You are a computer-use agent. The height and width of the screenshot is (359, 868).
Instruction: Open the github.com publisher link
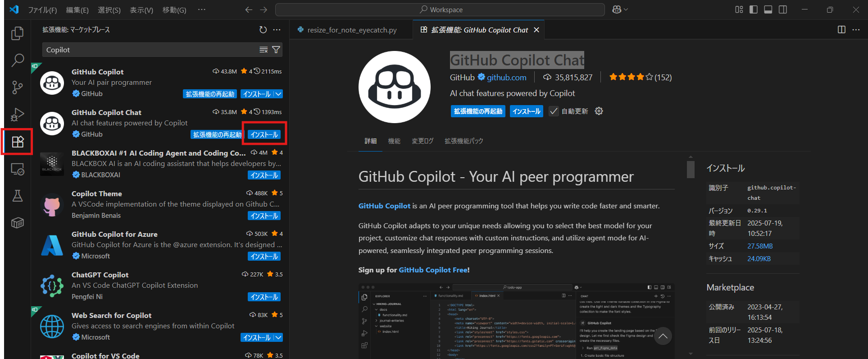[506, 78]
